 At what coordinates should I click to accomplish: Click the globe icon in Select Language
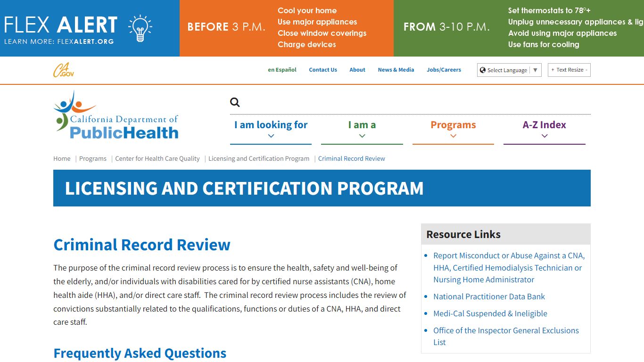point(483,70)
